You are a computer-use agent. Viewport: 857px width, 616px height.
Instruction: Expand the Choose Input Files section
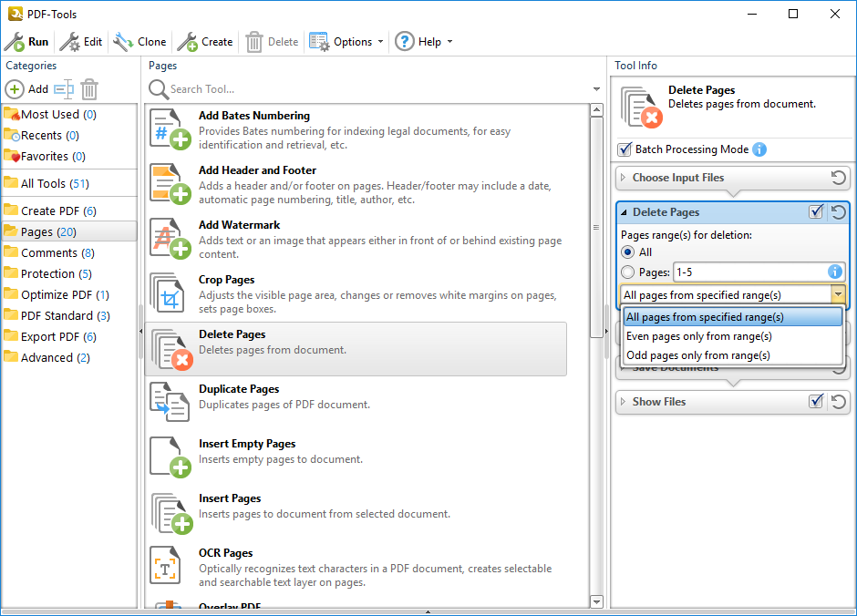[625, 178]
